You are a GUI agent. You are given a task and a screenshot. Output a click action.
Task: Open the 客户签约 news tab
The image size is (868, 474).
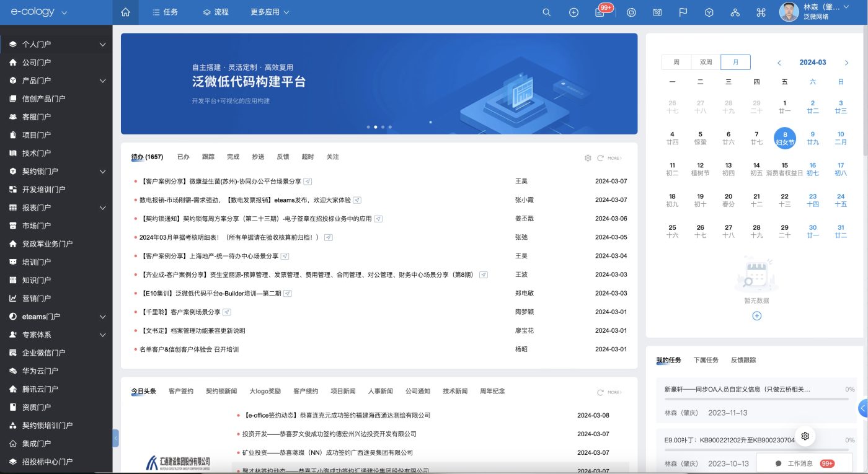(x=180, y=392)
